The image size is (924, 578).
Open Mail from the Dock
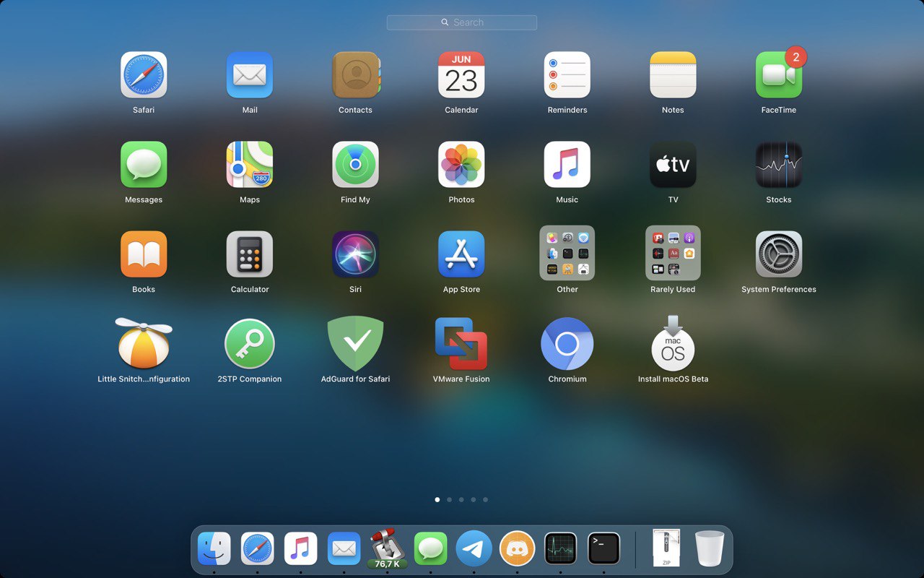pos(344,548)
